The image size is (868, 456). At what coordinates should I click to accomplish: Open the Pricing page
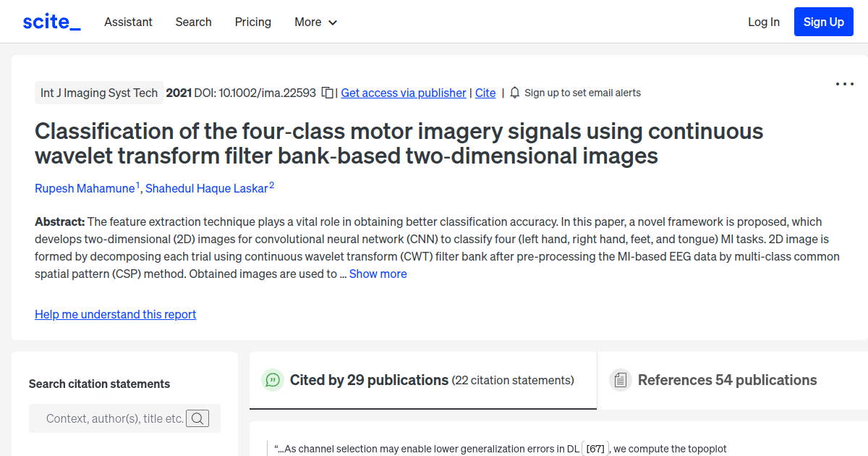[252, 22]
